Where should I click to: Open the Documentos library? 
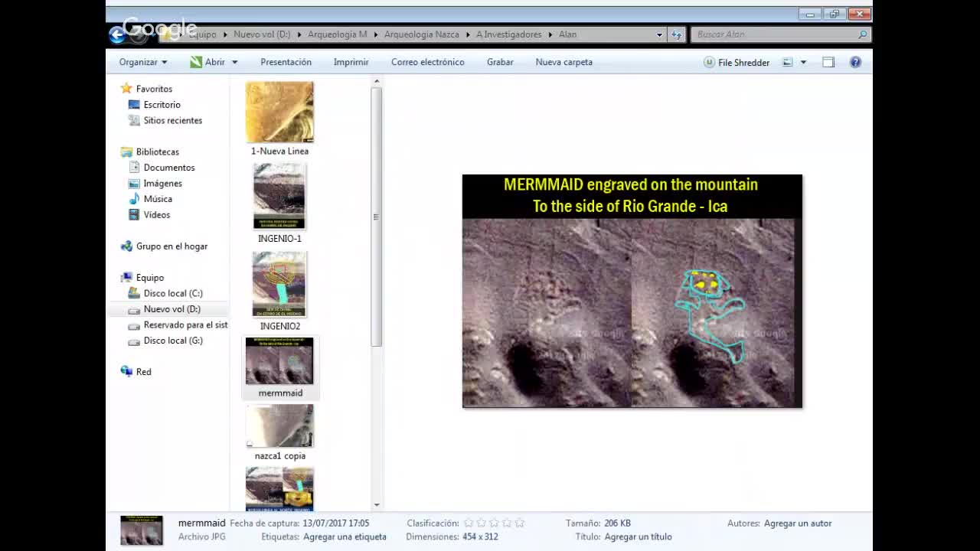point(168,168)
